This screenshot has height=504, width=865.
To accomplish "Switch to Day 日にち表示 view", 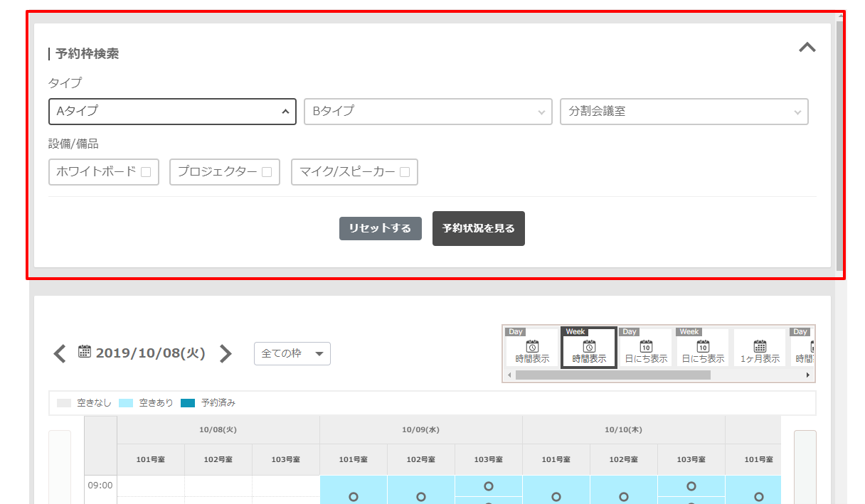I will 646,348.
